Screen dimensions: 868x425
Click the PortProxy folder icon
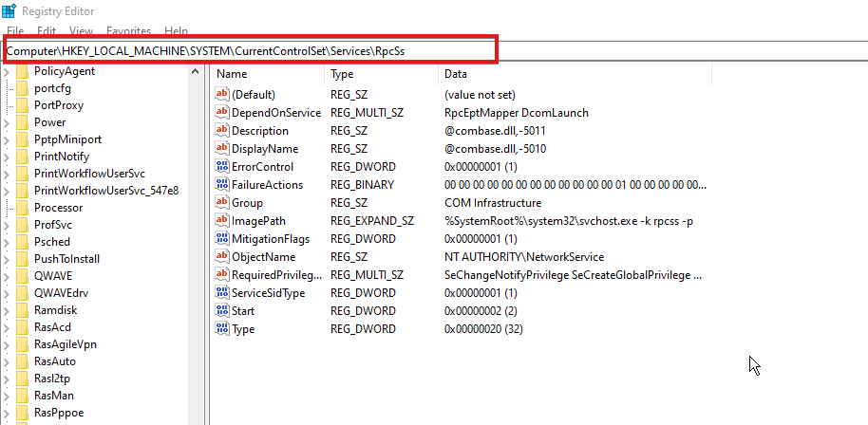coord(22,105)
